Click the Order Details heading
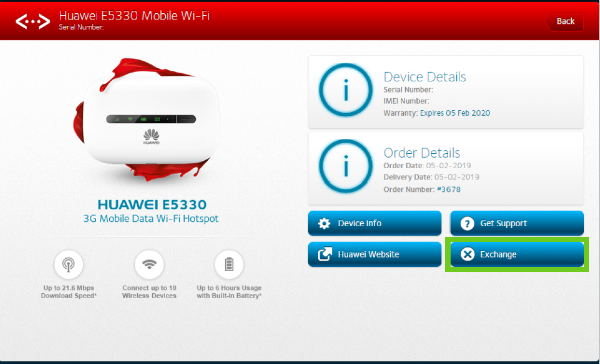 pos(421,153)
